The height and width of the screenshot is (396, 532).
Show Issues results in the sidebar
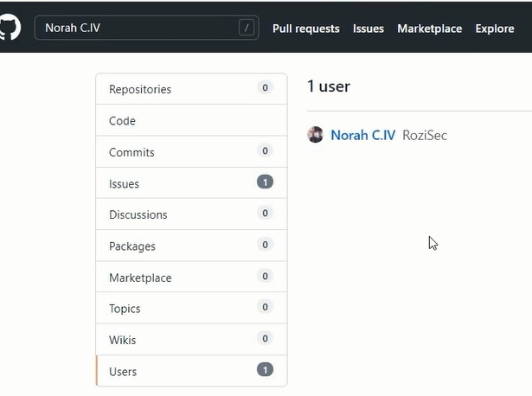[x=192, y=183]
